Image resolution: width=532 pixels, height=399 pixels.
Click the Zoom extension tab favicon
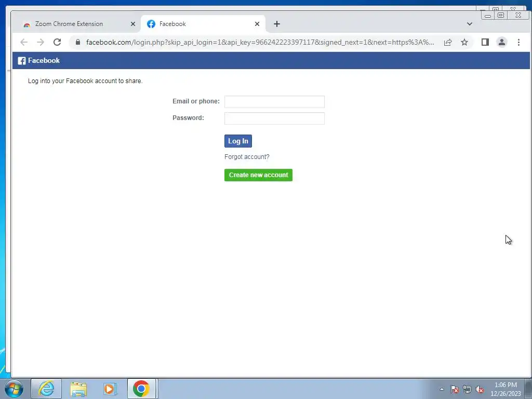point(27,24)
